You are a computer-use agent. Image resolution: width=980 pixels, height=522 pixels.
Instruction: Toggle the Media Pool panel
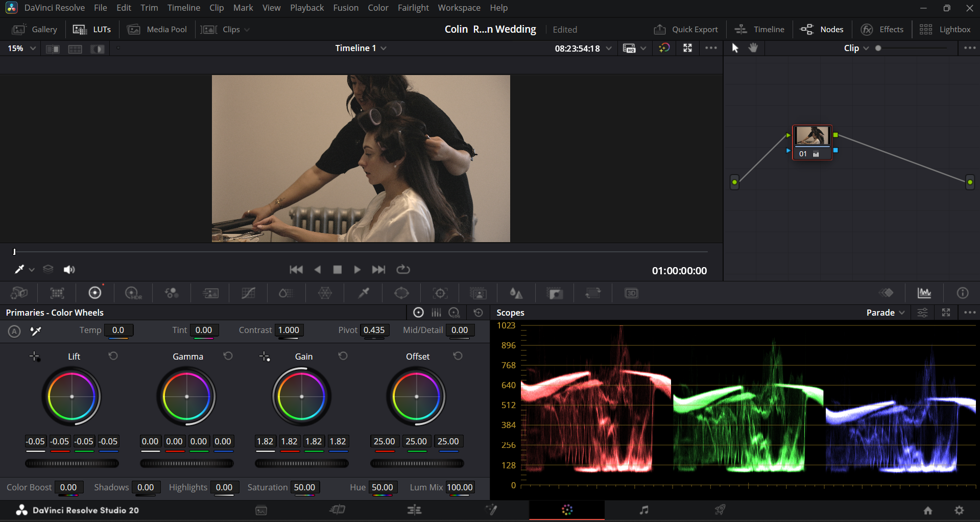tap(157, 30)
